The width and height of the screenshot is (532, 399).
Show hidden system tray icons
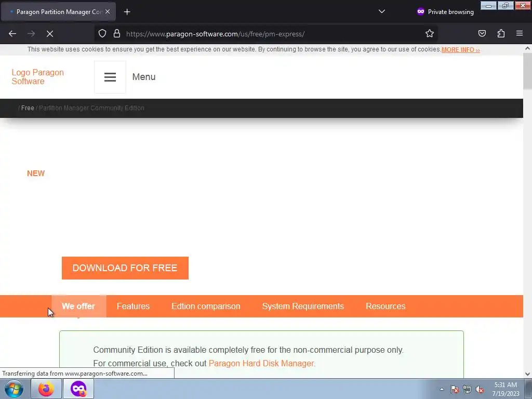pyautogui.click(x=442, y=389)
